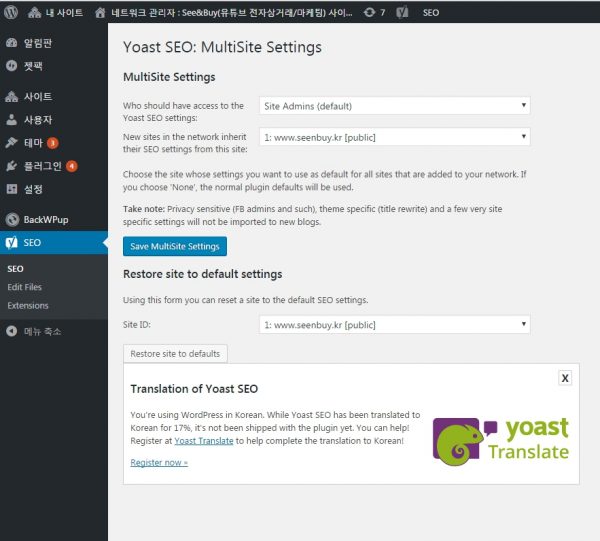Open 플러그인 plugins menu

coord(40,166)
